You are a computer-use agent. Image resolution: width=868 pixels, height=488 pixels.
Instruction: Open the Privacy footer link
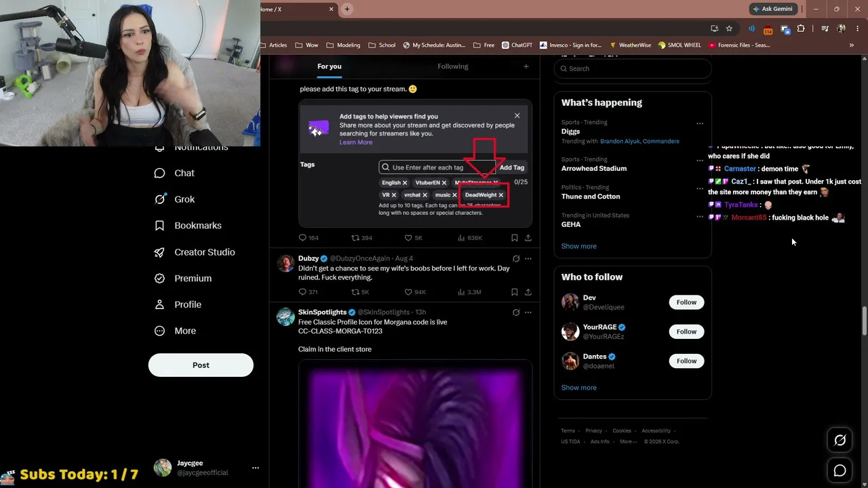click(x=594, y=431)
